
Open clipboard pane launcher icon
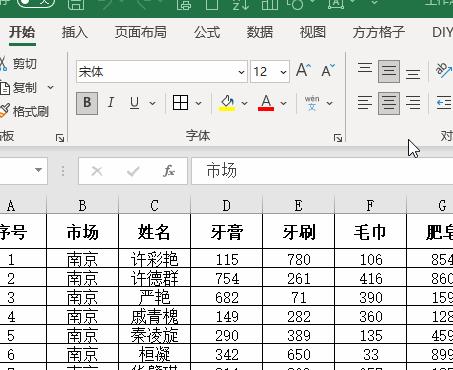(60, 138)
